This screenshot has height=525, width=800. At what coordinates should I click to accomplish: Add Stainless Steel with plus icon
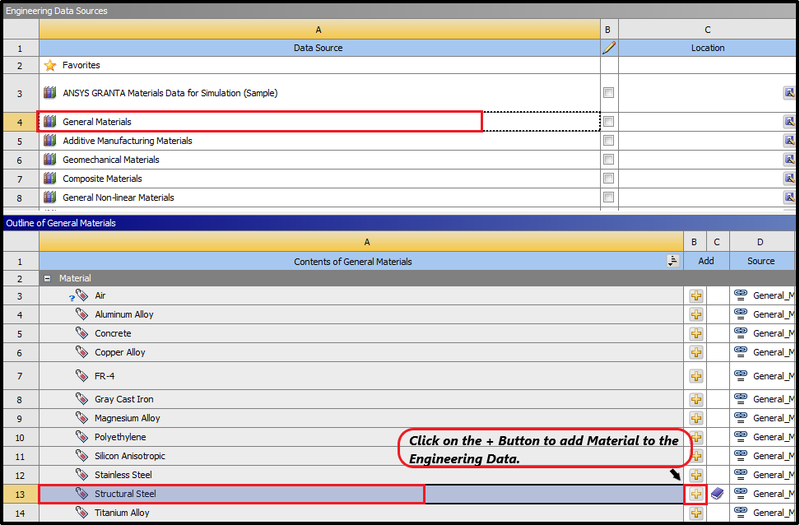click(696, 475)
